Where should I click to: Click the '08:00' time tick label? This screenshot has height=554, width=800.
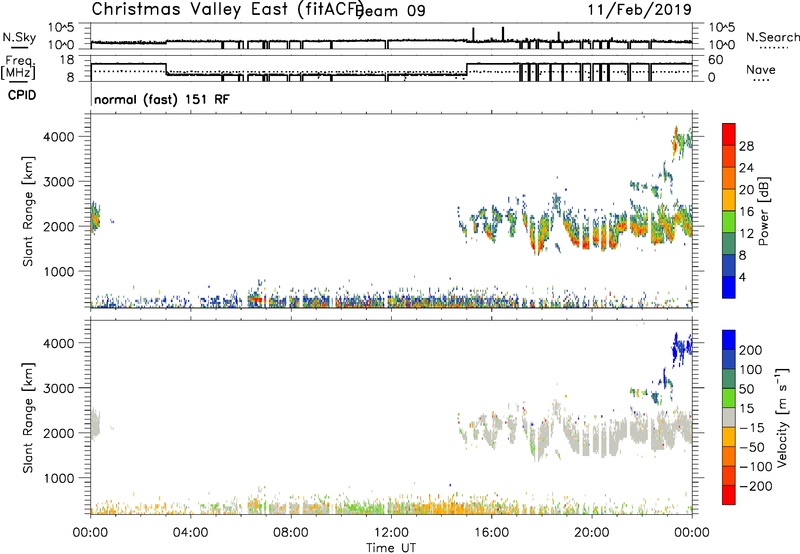pyautogui.click(x=290, y=533)
